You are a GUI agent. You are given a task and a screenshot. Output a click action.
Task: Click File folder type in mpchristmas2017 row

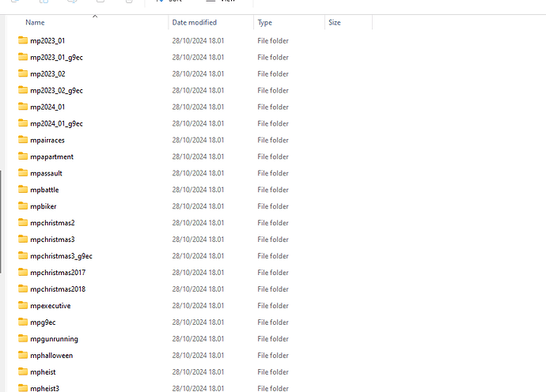[273, 273]
